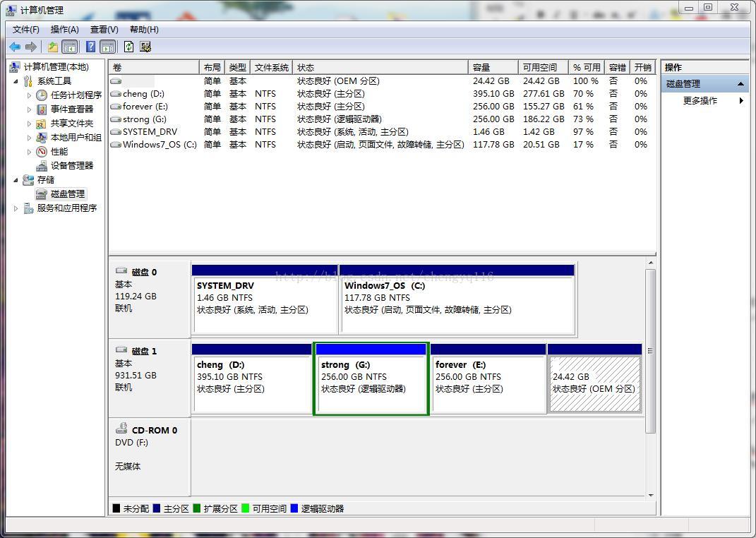756x538 pixels.
Task: Expand the 性能 tree node
Action: tap(30, 152)
